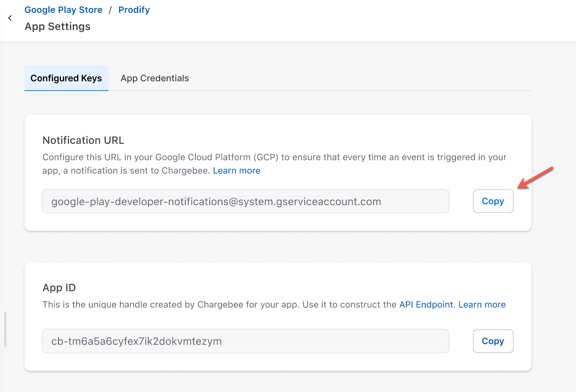Open the API Endpoint link
This screenshot has height=392, width=576.
point(426,305)
